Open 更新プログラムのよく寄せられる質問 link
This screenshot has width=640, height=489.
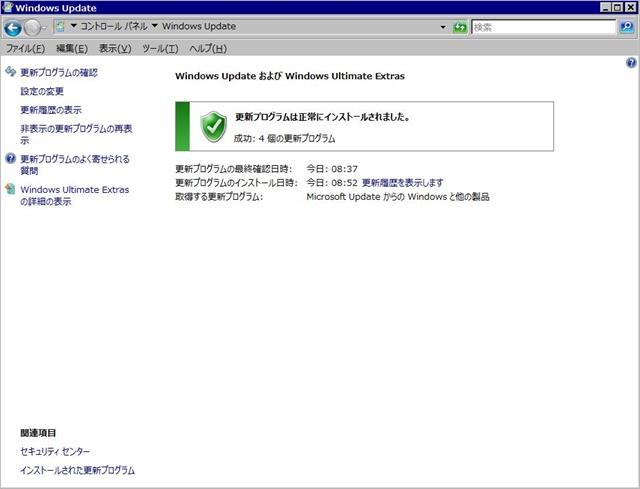(75, 164)
